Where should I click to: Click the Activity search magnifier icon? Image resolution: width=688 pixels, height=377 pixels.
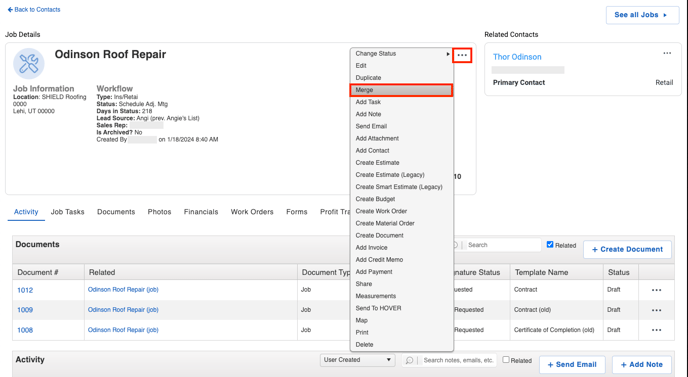(x=409, y=360)
